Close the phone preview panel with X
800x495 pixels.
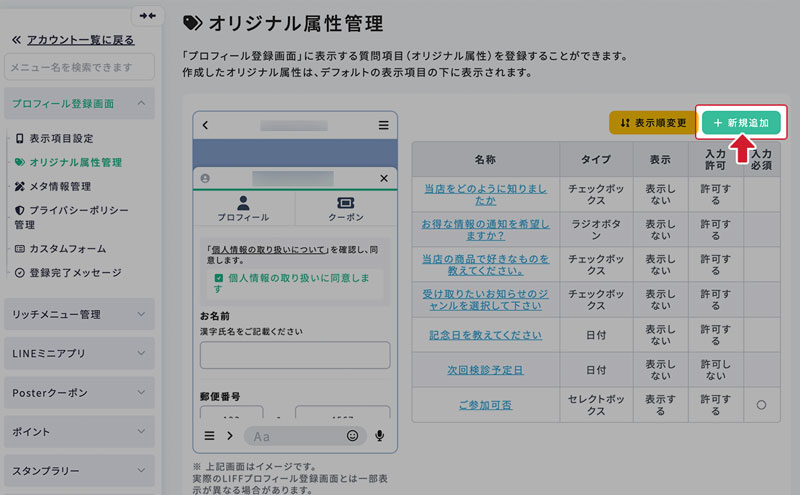point(384,178)
